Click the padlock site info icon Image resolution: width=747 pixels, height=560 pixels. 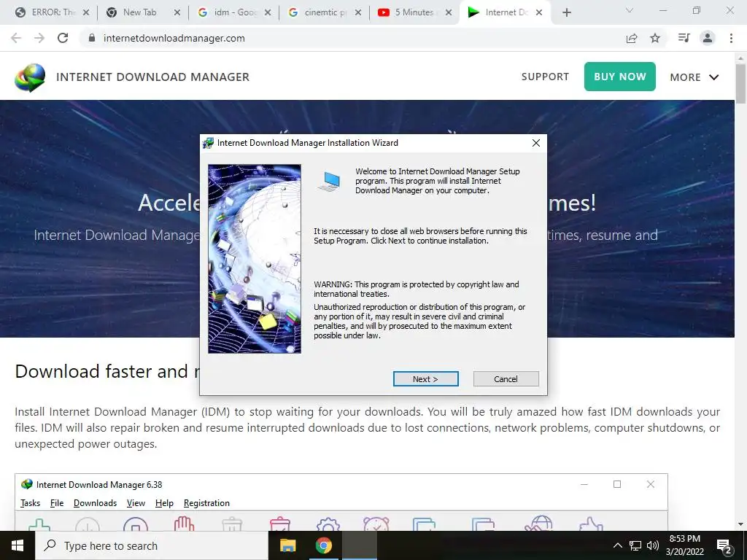(92, 38)
